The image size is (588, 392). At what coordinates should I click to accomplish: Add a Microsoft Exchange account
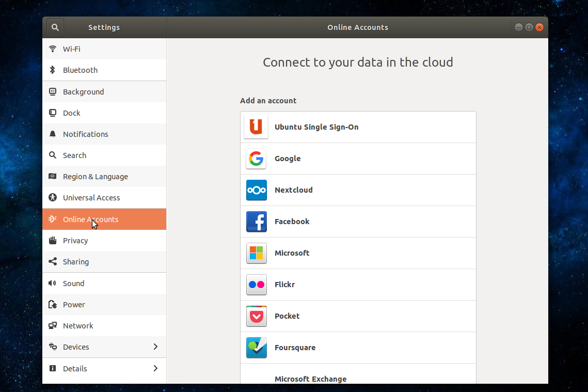(x=358, y=373)
